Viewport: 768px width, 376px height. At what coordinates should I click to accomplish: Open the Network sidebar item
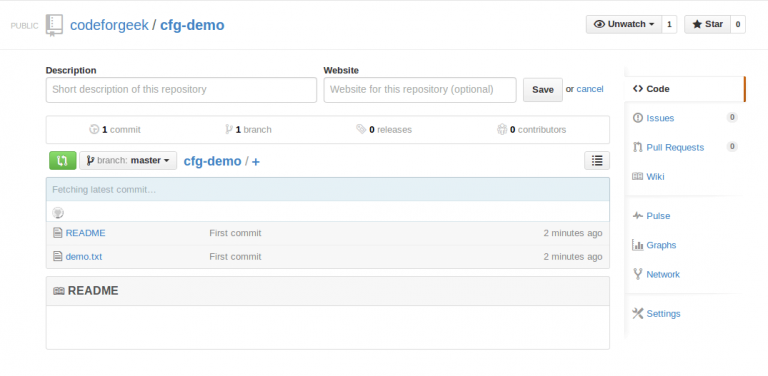coord(663,275)
